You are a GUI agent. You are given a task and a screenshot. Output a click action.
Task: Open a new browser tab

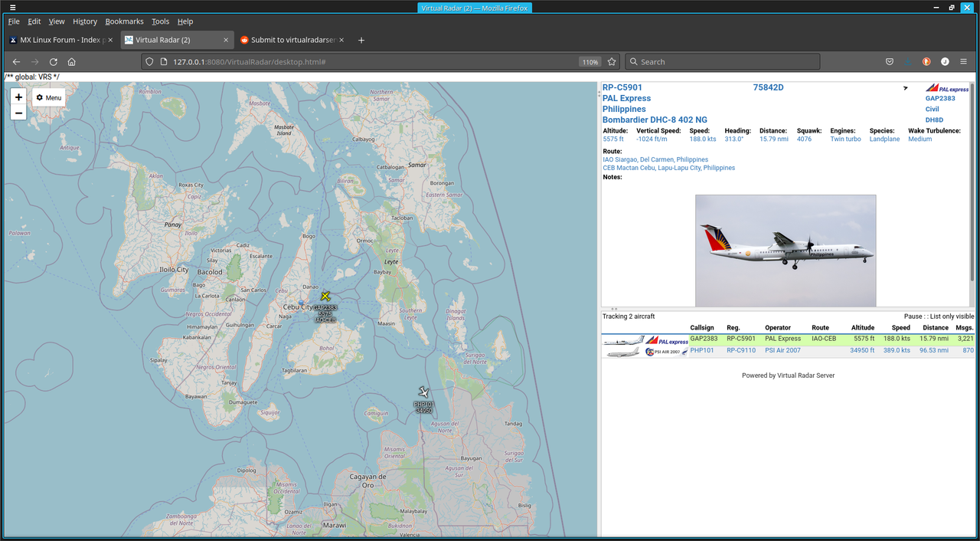tap(361, 40)
